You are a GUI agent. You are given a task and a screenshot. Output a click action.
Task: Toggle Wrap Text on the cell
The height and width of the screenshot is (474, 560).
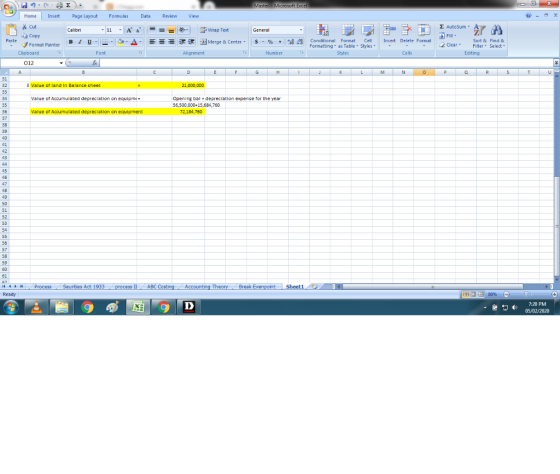[214, 30]
